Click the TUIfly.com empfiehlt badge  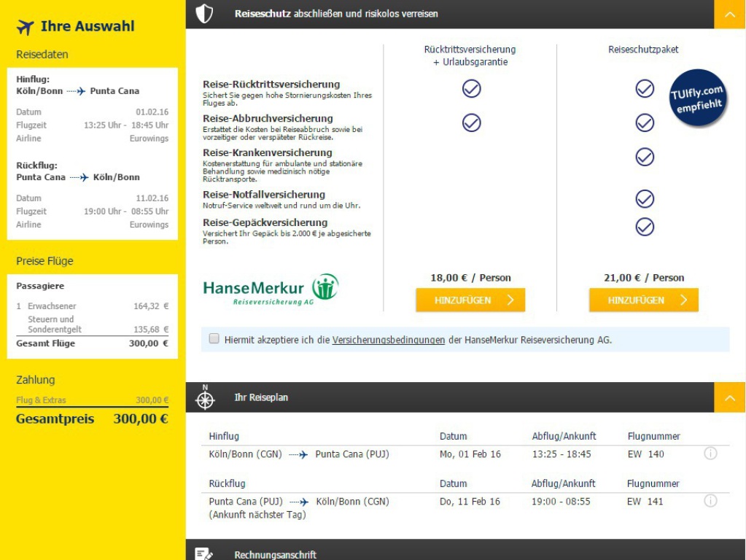(696, 98)
